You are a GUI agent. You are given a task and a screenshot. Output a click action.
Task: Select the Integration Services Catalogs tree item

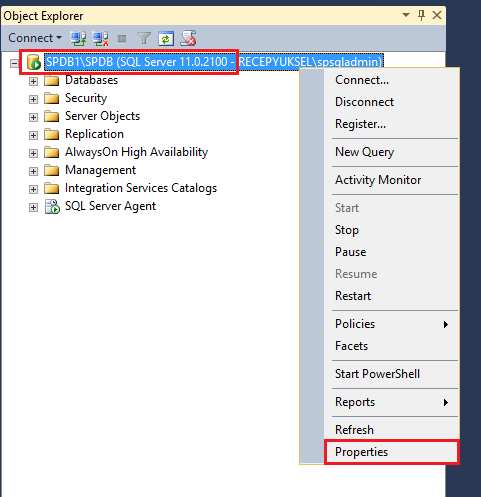[141, 188]
